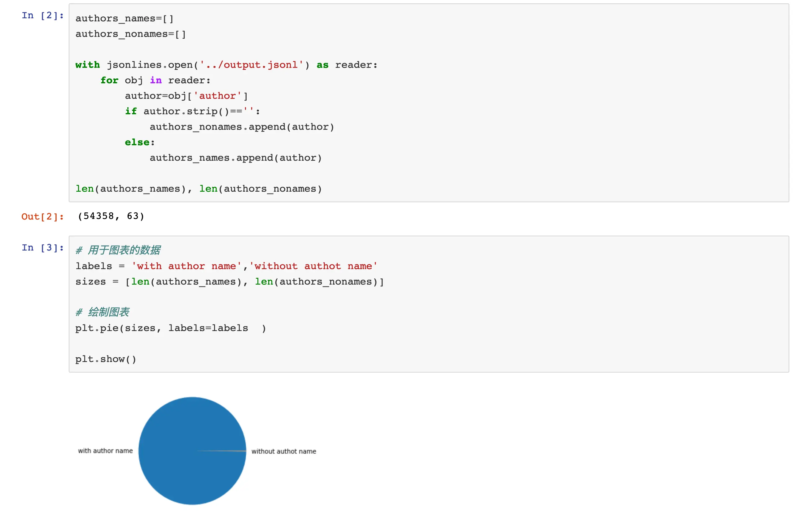
Task: Click the Chinese comment '# 绘制图表'
Action: point(102,312)
